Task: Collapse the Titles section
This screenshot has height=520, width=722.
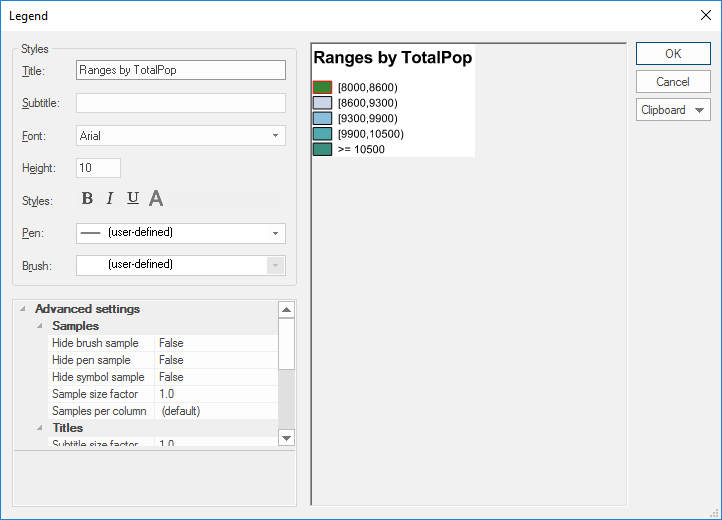Action: click(39, 428)
